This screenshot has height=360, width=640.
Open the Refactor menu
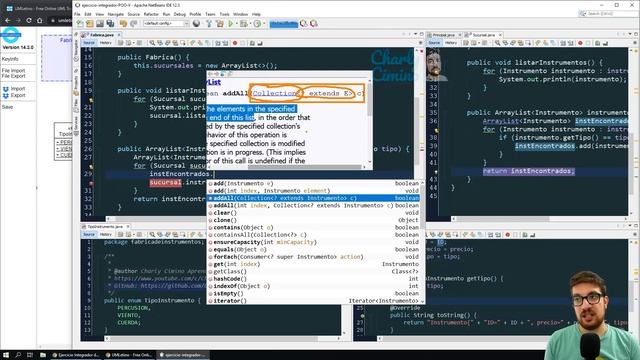coord(151,14)
